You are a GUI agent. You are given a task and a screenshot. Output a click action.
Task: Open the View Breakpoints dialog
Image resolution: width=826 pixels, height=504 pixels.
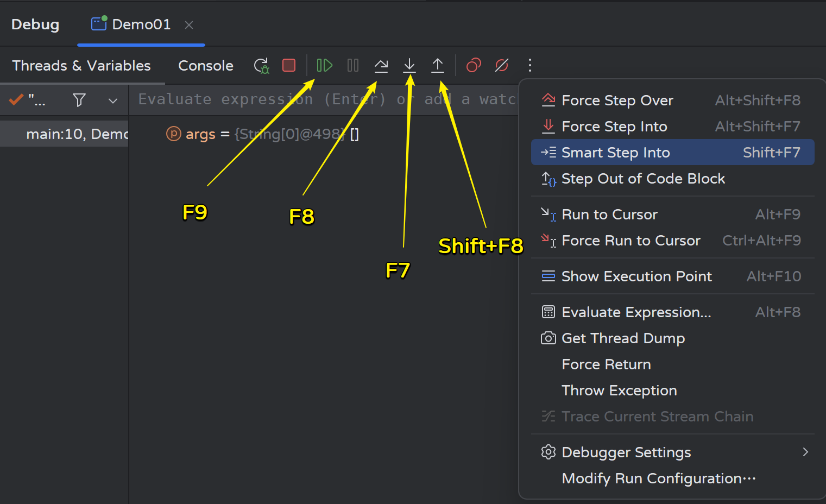[x=474, y=66]
